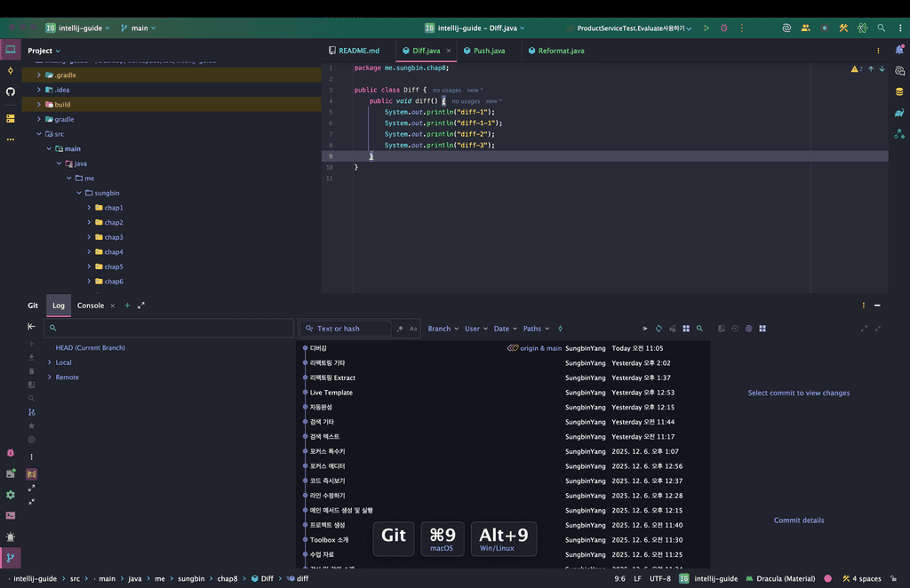Viewport: 910px width, 588px height.
Task: Select the Live Template commit
Action: pos(331,393)
